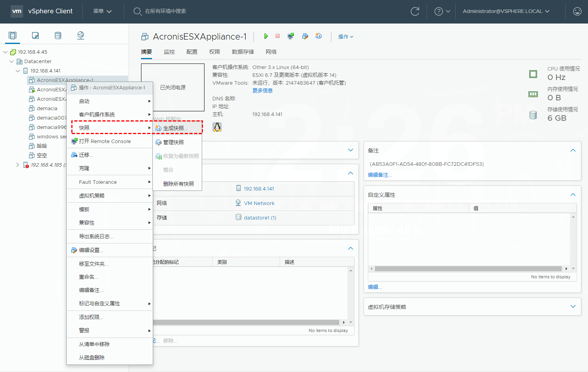Open the Hosts and Clusters view icon

(x=13, y=35)
